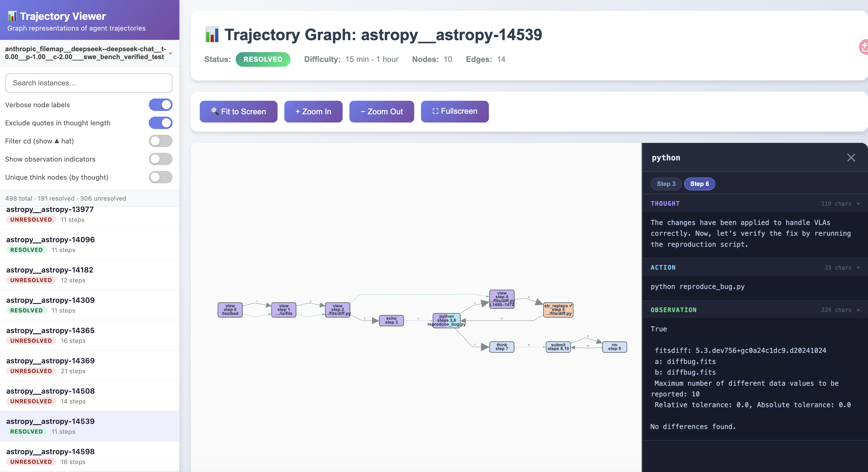The width and height of the screenshot is (868, 472).
Task: Collapse the THOUGHT section
Action: click(x=755, y=203)
